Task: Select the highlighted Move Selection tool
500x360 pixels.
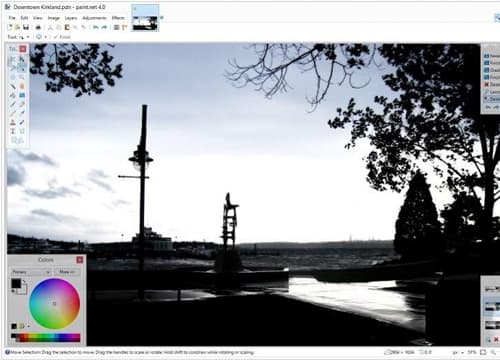Action: tap(22, 68)
